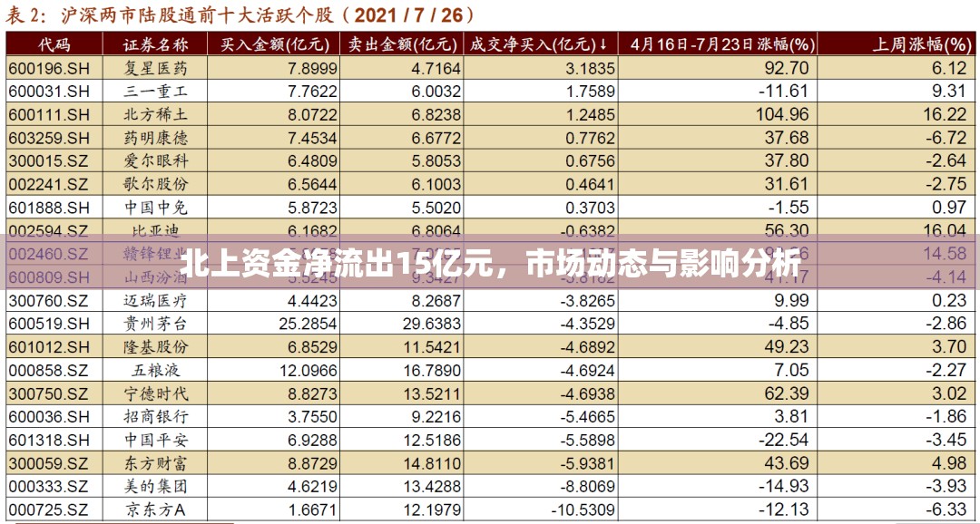Image resolution: width=980 pixels, height=524 pixels.
Task: Select stock code 300760.SZ
Action: coord(49,301)
